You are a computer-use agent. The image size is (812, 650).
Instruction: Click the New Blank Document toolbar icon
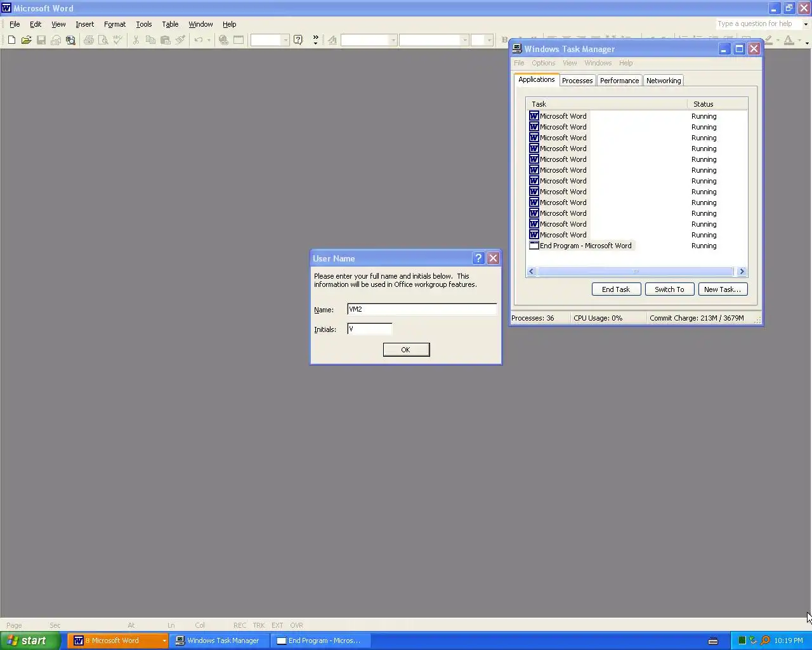(11, 40)
